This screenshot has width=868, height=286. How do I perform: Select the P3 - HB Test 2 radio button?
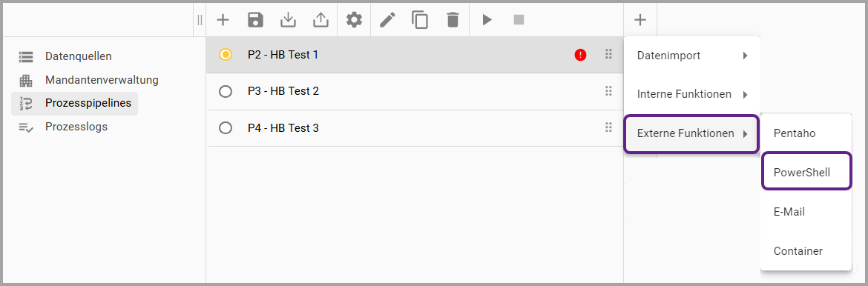(x=226, y=91)
